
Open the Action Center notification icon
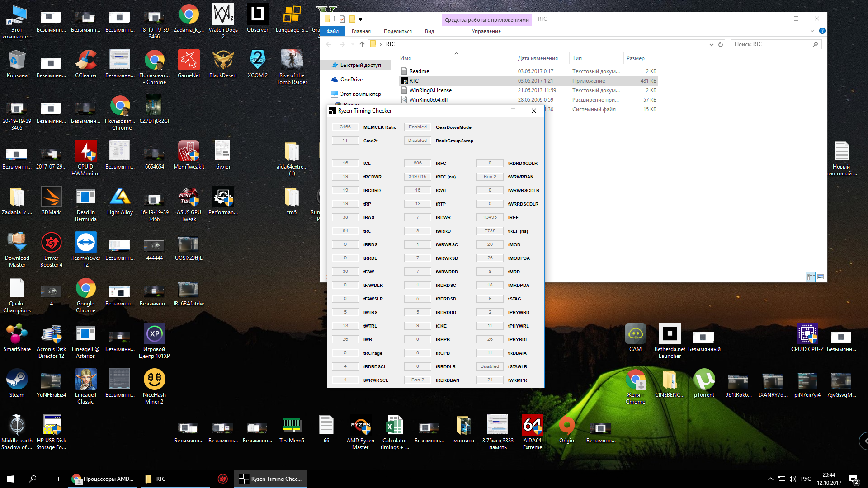click(854, 479)
